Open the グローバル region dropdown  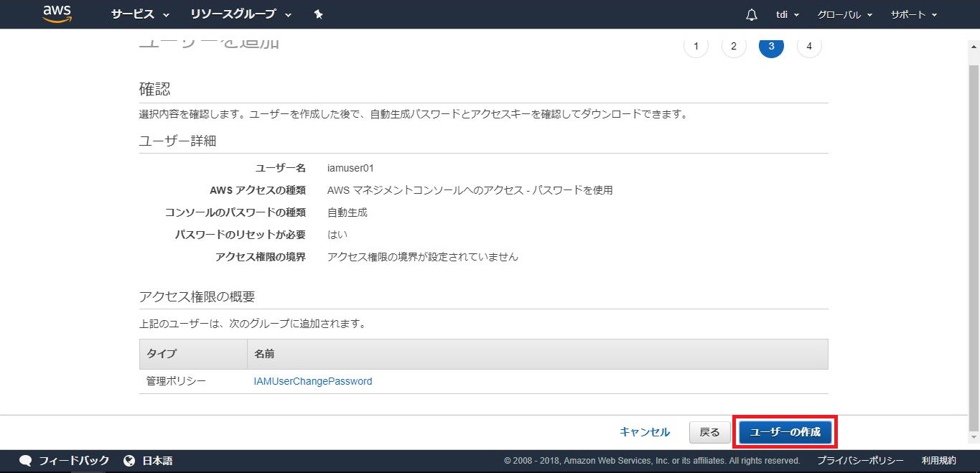click(x=844, y=14)
